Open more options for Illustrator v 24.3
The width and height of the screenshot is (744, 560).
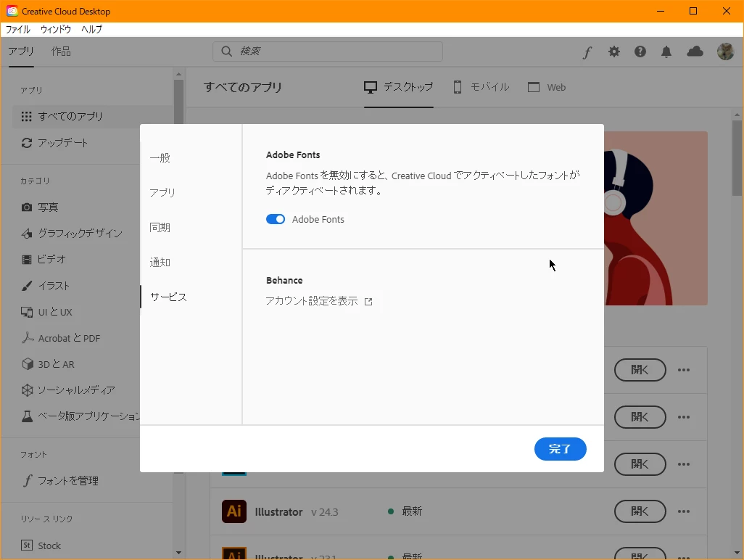pos(684,511)
